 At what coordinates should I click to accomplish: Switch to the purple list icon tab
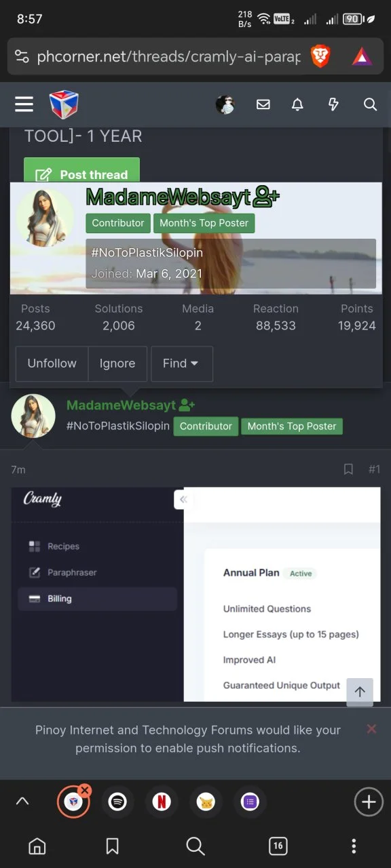pyautogui.click(x=250, y=802)
